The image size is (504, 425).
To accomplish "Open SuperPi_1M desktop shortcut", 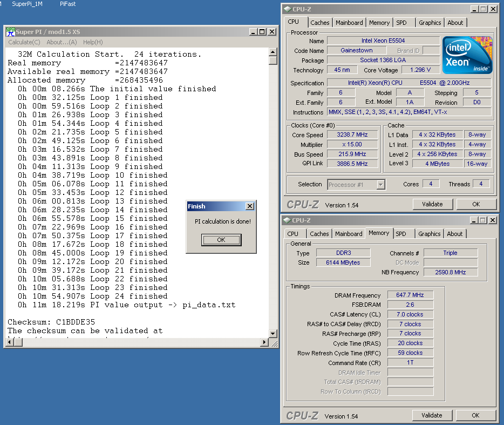I will pos(27,4).
